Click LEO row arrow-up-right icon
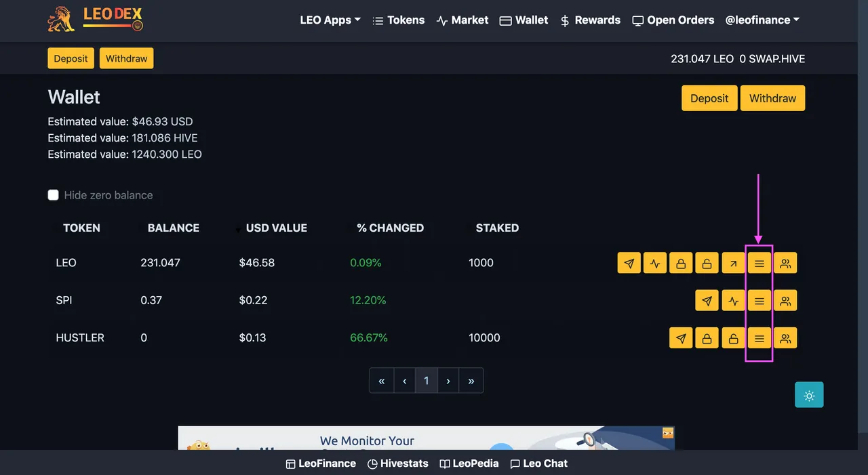Screen dimensions: 868x475 tap(732, 263)
